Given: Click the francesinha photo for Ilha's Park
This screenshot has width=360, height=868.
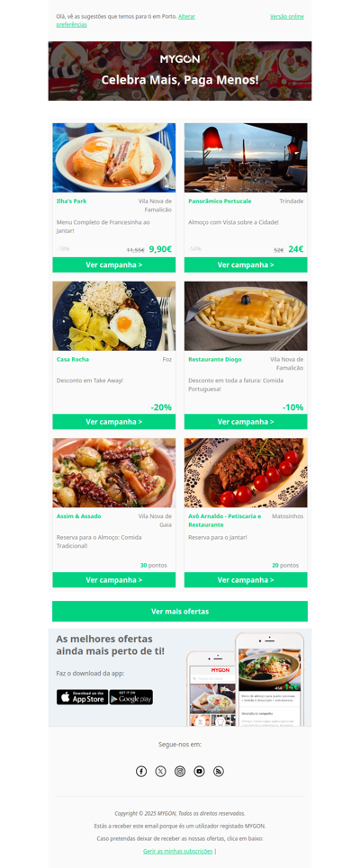Looking at the screenshot, I should pos(114,157).
